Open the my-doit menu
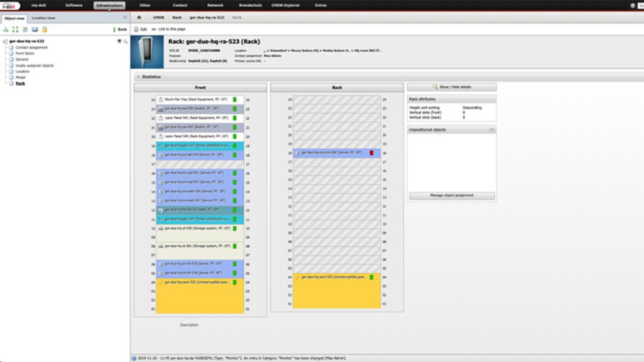Image resolution: width=644 pixels, height=362 pixels. pos(38,5)
